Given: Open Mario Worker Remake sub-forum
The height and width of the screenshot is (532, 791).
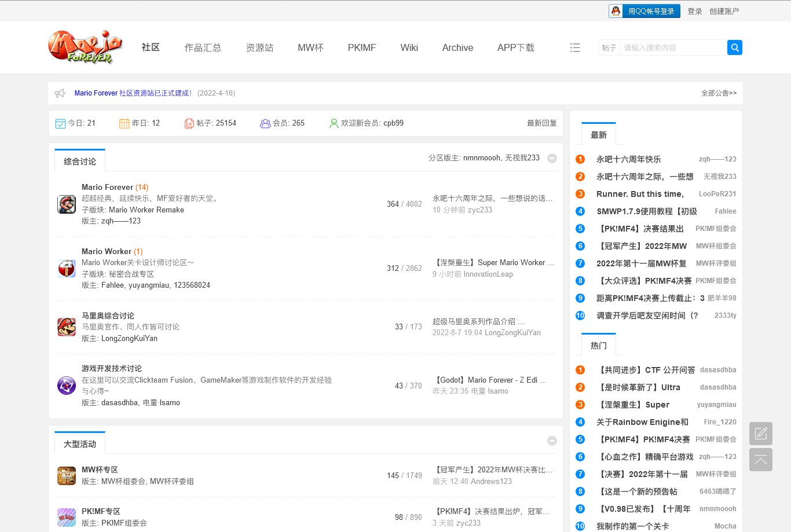Looking at the screenshot, I should [x=147, y=210].
